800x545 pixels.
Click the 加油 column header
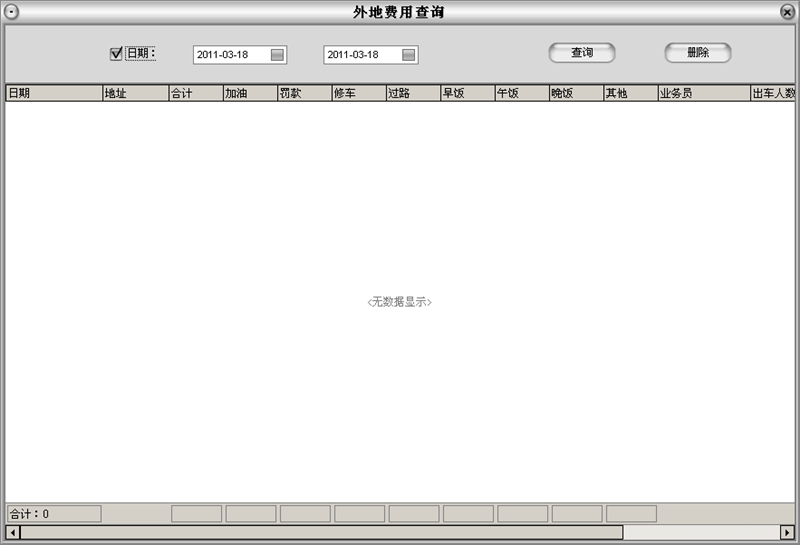tap(251, 93)
